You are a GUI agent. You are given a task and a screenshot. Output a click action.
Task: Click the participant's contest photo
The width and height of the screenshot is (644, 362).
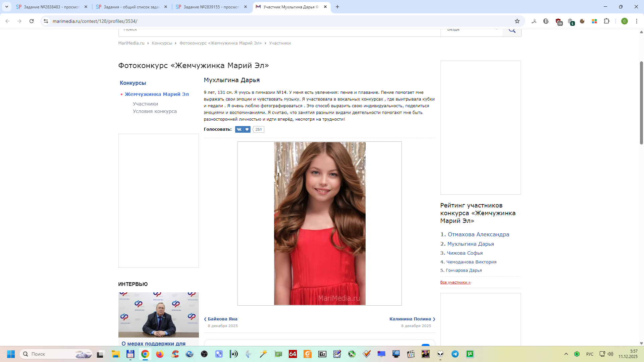(x=319, y=224)
